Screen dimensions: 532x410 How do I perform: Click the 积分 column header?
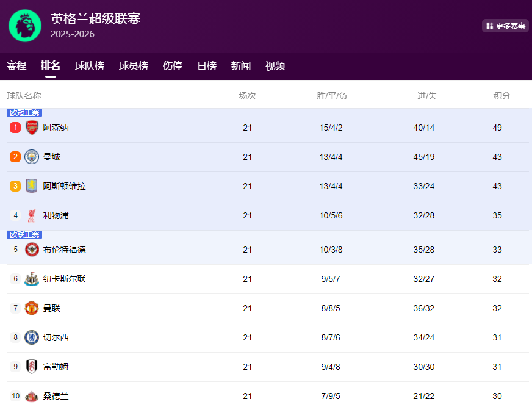pyautogui.click(x=502, y=96)
